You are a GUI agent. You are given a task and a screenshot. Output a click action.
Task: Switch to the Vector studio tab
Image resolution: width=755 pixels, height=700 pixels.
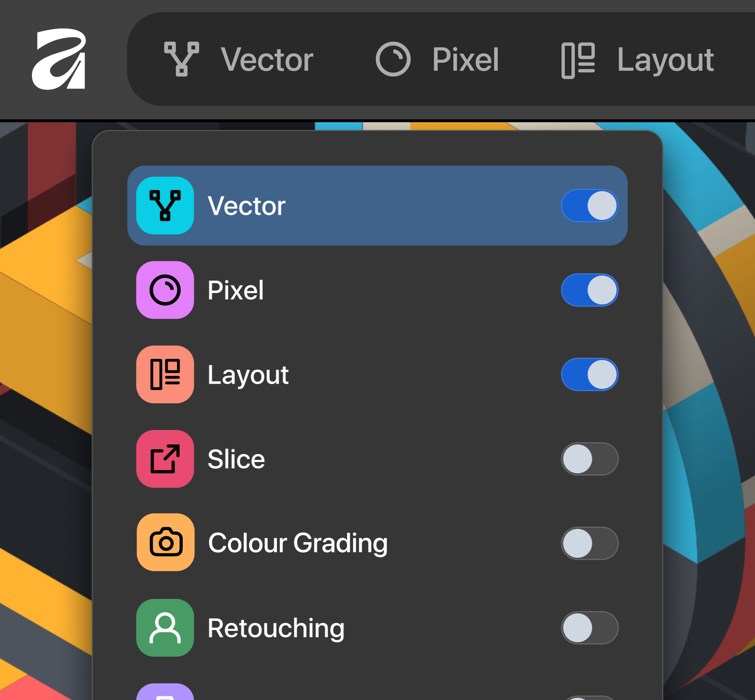(x=266, y=60)
